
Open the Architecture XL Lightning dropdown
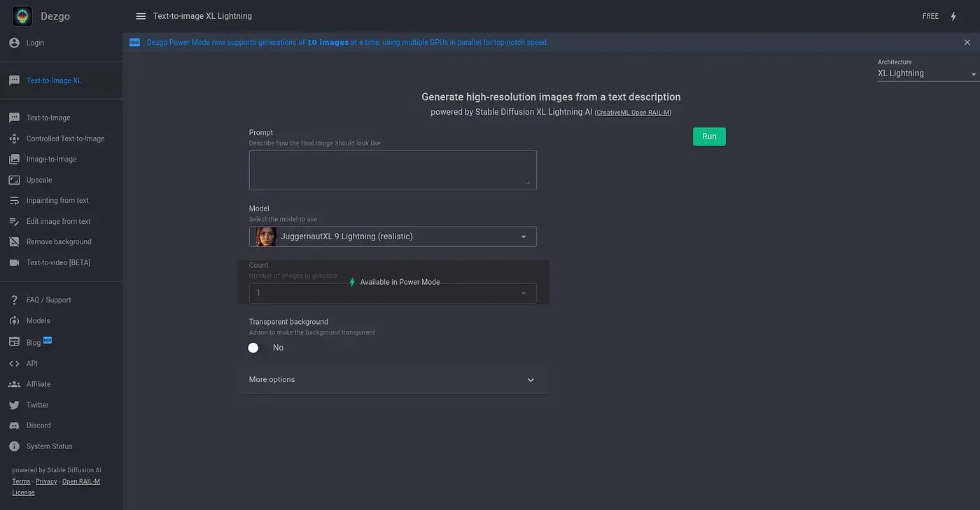pyautogui.click(x=928, y=73)
